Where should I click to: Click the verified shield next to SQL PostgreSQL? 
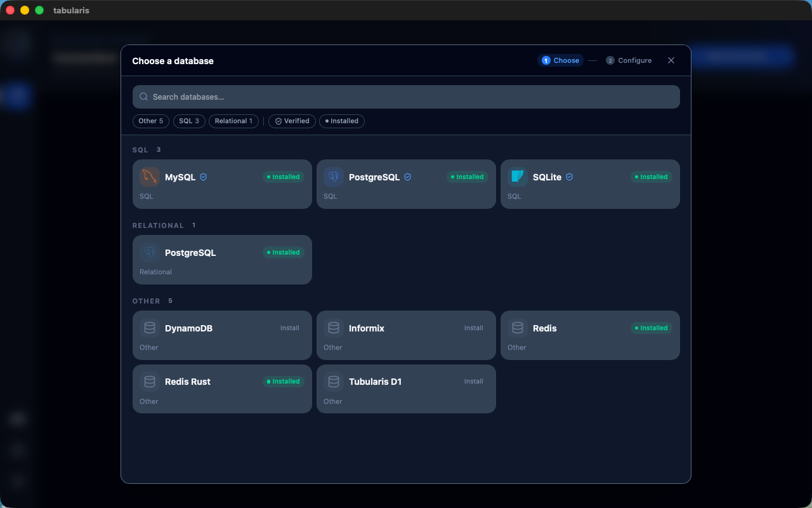click(x=408, y=177)
